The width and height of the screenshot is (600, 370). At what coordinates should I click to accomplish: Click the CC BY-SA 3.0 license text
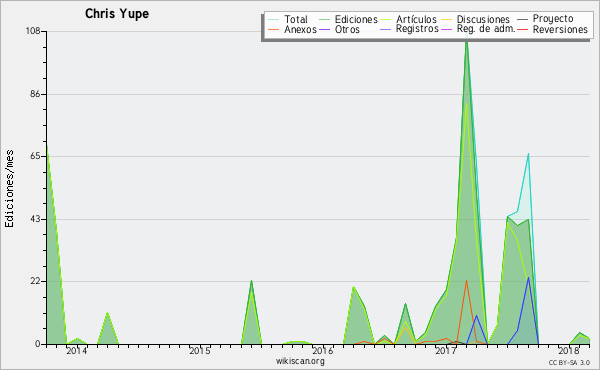(569, 363)
